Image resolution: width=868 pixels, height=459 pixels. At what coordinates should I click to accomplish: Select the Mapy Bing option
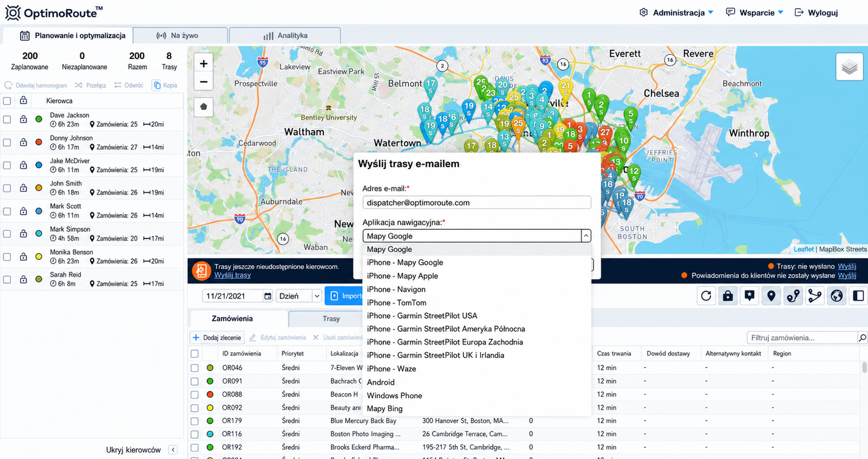pos(477,409)
